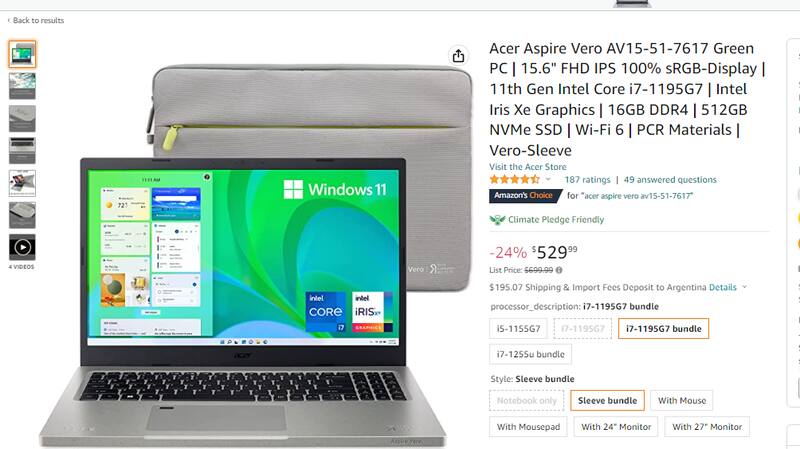Visit the Acer Store link
This screenshot has width=800, height=449.
click(528, 167)
